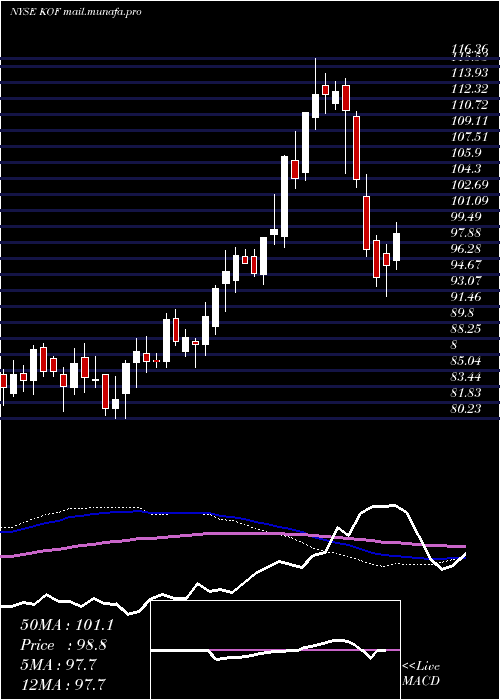
Task: Click the 88.25 price axis label
Action: click(467, 329)
